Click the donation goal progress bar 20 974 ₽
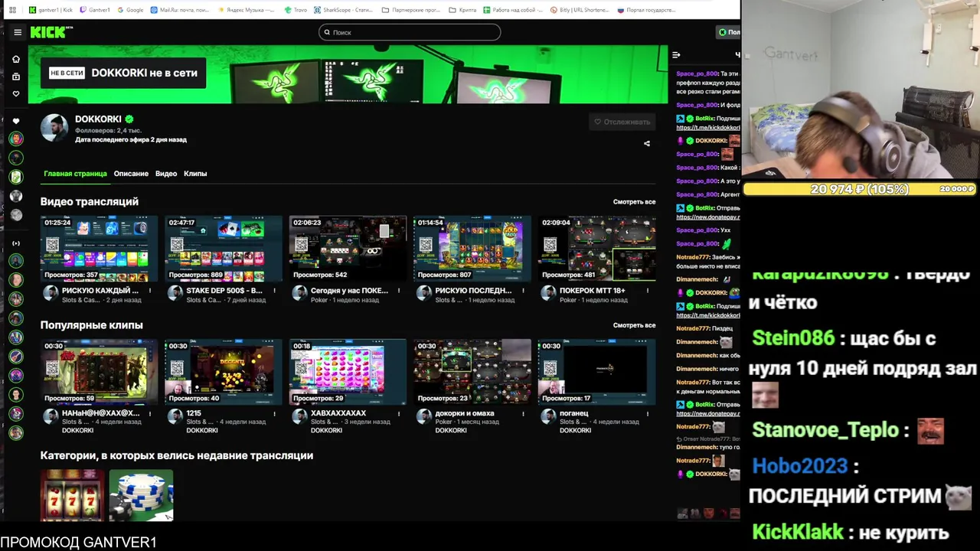 [860, 189]
